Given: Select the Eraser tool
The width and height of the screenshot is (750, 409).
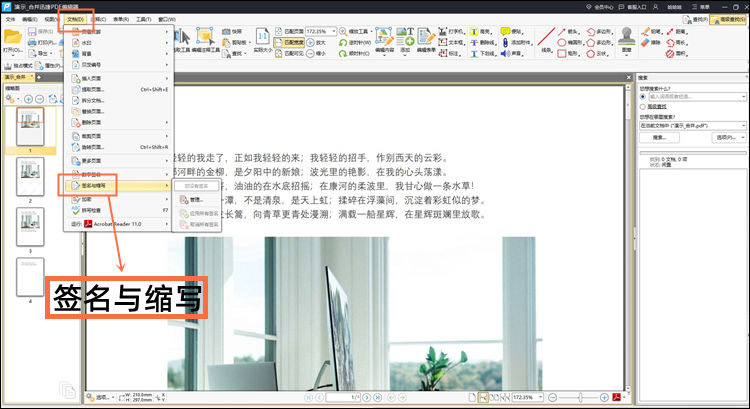Looking at the screenshot, I should point(651,43).
